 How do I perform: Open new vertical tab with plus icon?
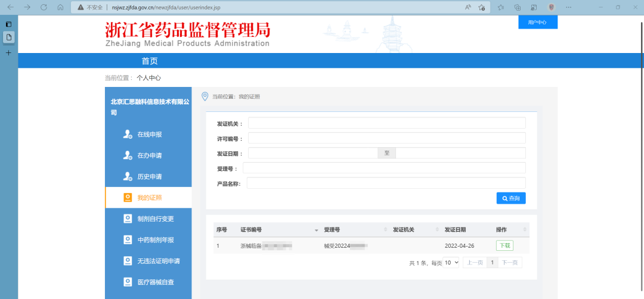click(8, 53)
